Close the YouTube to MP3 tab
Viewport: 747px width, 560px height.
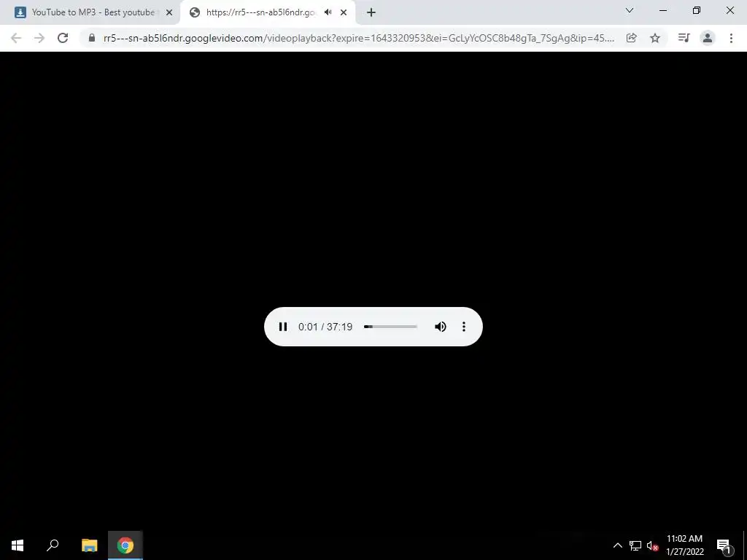click(169, 12)
